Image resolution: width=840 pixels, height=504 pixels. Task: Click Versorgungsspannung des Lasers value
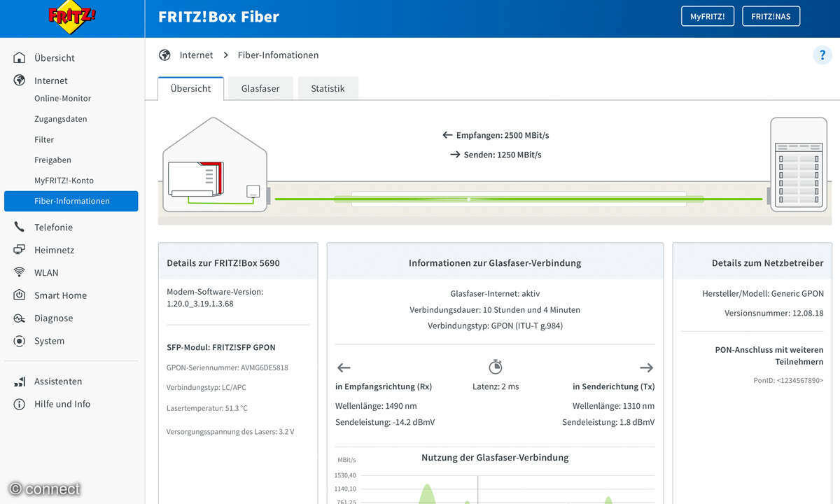pos(230,431)
